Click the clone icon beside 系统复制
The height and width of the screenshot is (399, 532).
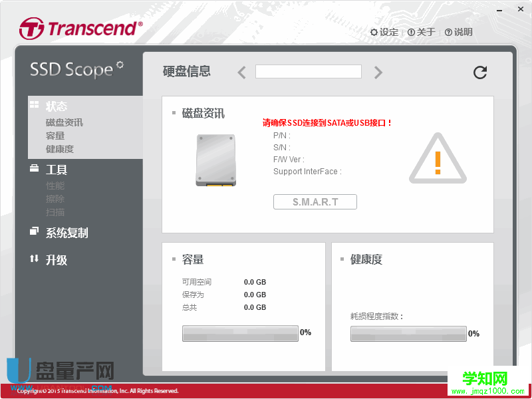pyautogui.click(x=35, y=231)
